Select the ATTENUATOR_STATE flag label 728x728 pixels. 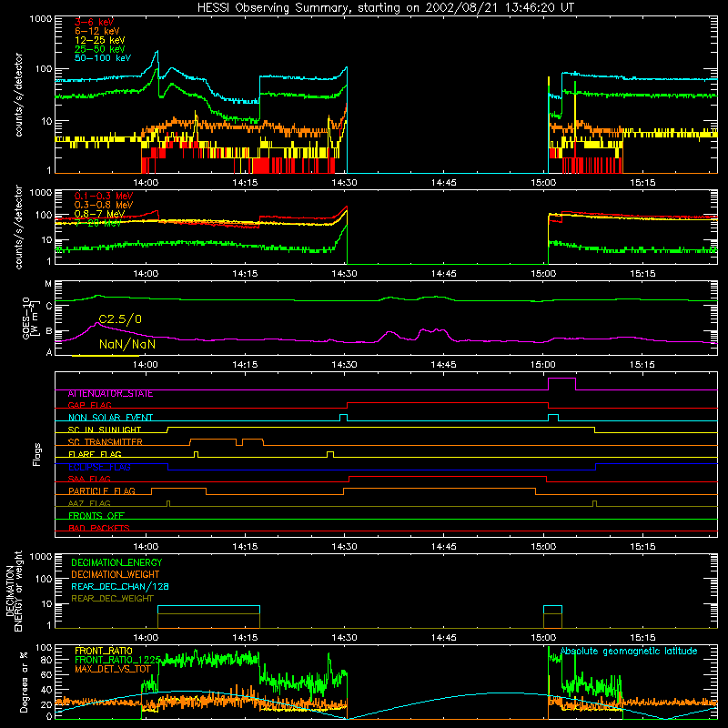[x=110, y=394]
